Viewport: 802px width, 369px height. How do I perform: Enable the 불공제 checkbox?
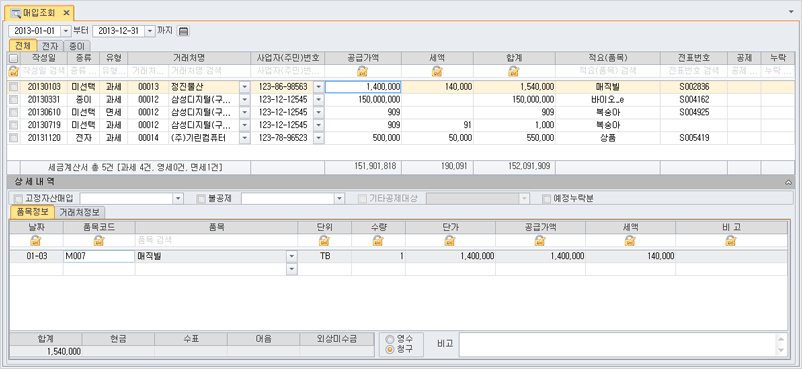(x=202, y=198)
